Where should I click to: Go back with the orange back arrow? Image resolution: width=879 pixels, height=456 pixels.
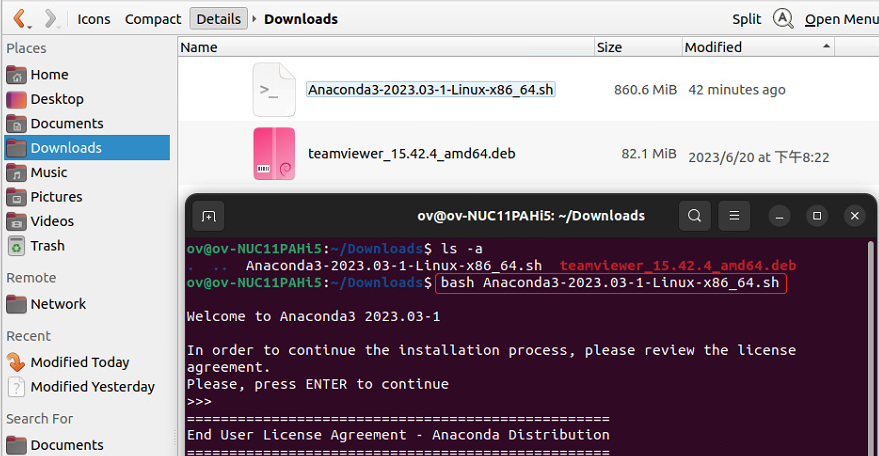(21, 19)
